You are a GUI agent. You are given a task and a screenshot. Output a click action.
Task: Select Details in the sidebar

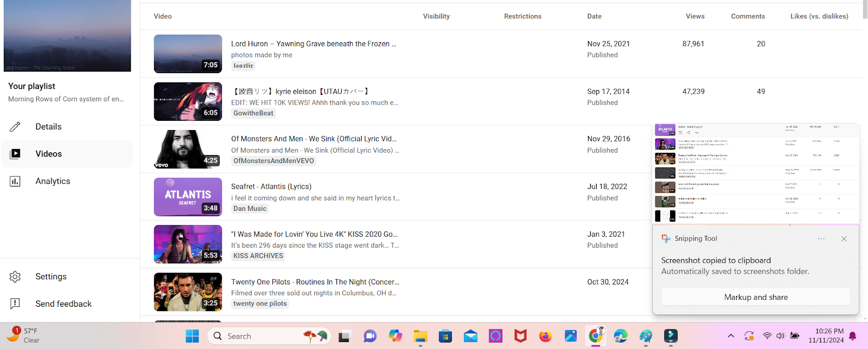point(48,127)
